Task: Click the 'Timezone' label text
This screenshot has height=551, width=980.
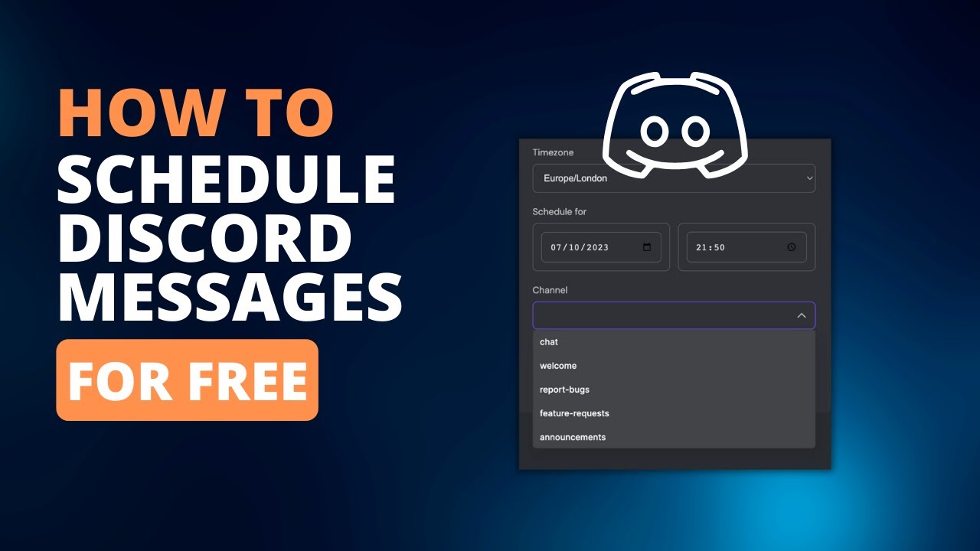Action: pos(553,153)
